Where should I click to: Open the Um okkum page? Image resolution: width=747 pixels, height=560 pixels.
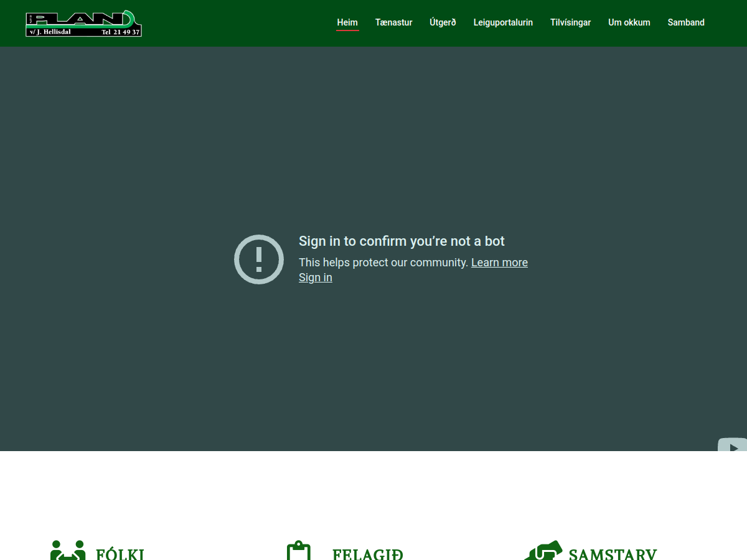tap(629, 22)
